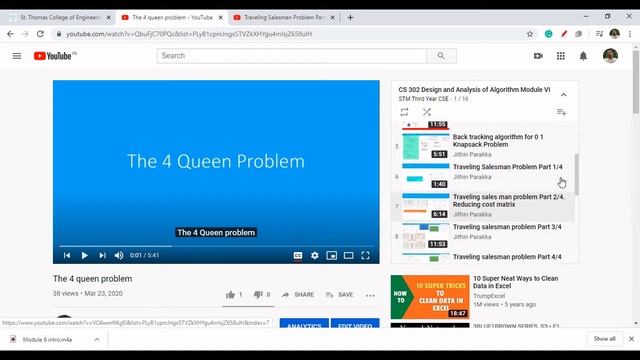Skip to the next video
The height and width of the screenshot is (360, 640).
click(x=102, y=256)
